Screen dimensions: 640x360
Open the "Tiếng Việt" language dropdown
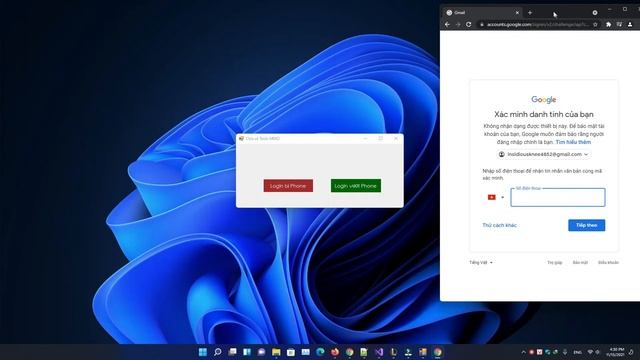[481, 262]
